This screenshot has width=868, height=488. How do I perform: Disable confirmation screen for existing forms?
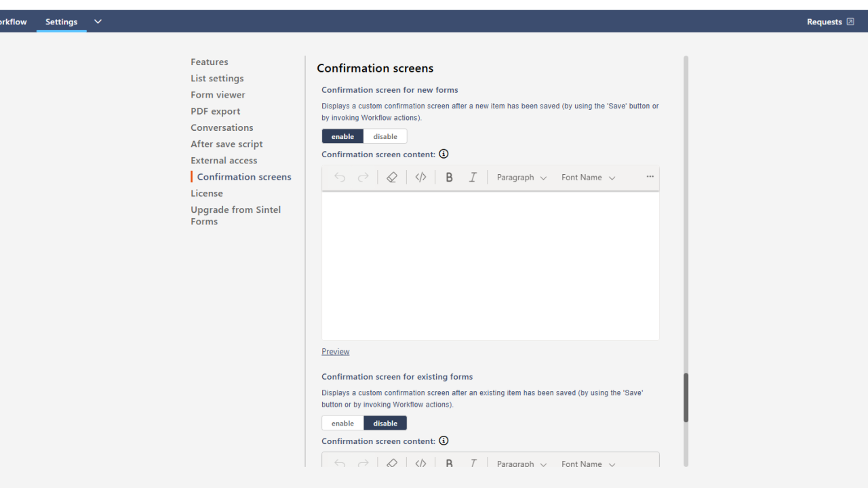(x=385, y=423)
